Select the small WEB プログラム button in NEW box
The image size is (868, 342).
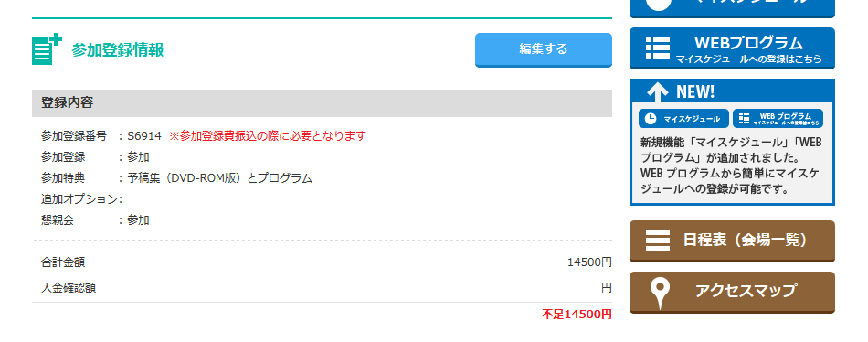778,119
